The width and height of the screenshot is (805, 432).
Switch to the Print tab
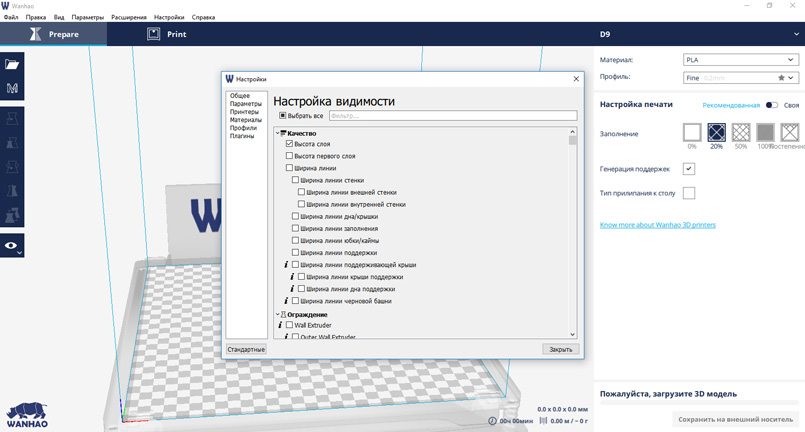[x=167, y=34]
